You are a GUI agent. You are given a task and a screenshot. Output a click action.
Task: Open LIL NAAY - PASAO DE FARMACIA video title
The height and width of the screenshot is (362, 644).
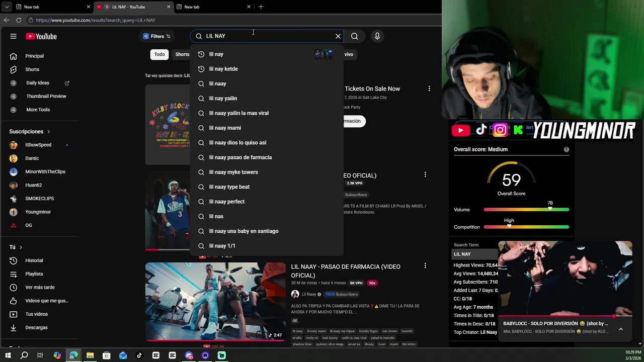[x=346, y=271]
